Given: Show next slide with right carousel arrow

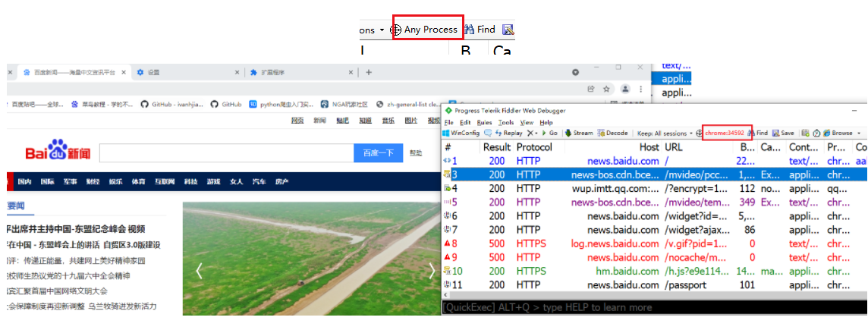Looking at the screenshot, I should click(432, 271).
